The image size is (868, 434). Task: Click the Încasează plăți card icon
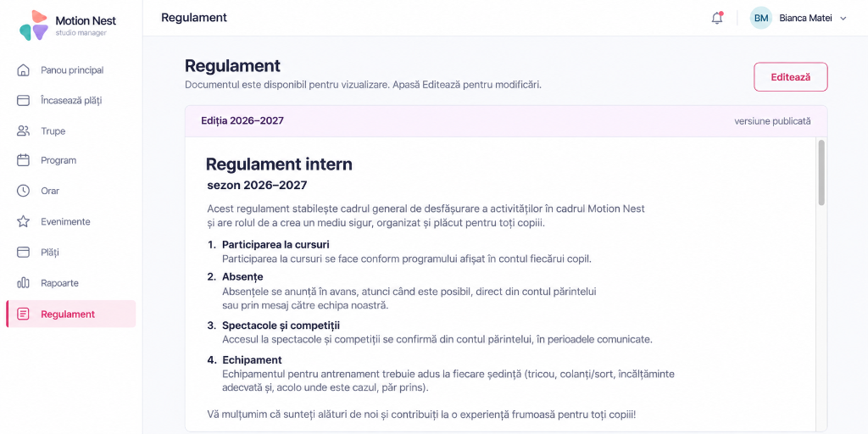click(x=23, y=100)
